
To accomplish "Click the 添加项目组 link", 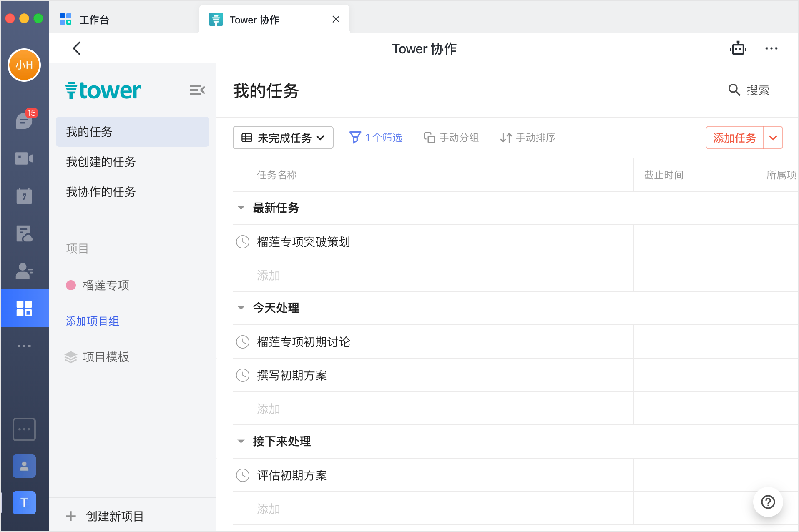I will point(93,321).
